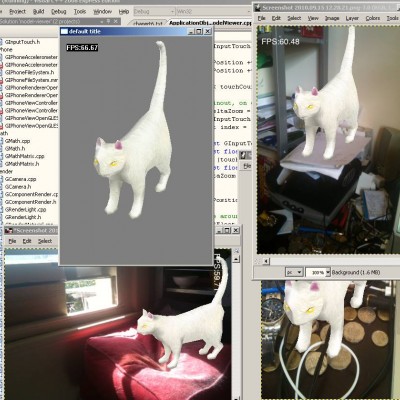
Task: Click scroll-up arrow in bottom-left GIMP window
Action: [236, 259]
